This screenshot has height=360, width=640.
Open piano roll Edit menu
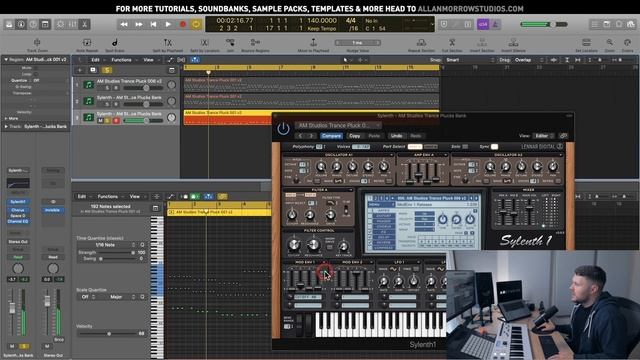(x=83, y=196)
